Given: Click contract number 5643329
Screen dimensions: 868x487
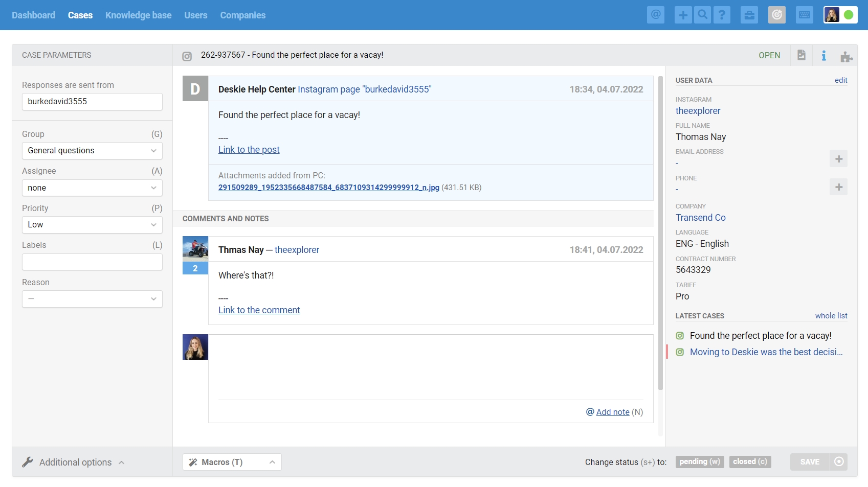Looking at the screenshot, I should coord(693,270).
